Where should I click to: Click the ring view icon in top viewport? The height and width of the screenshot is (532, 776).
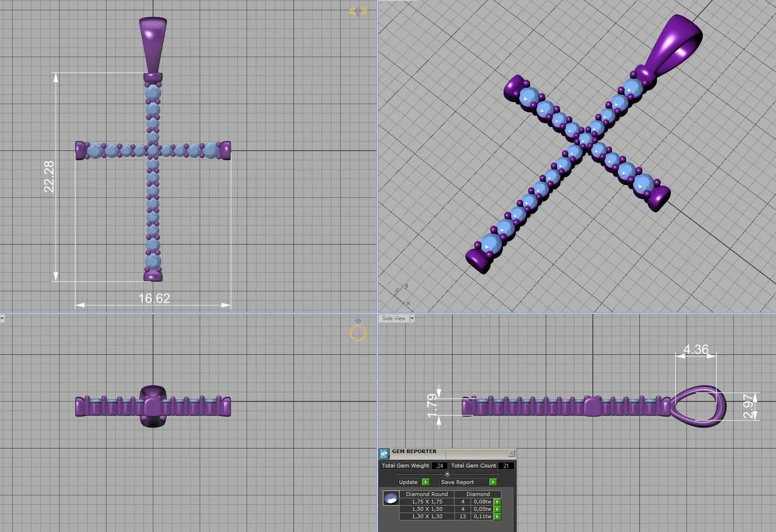[x=358, y=12]
